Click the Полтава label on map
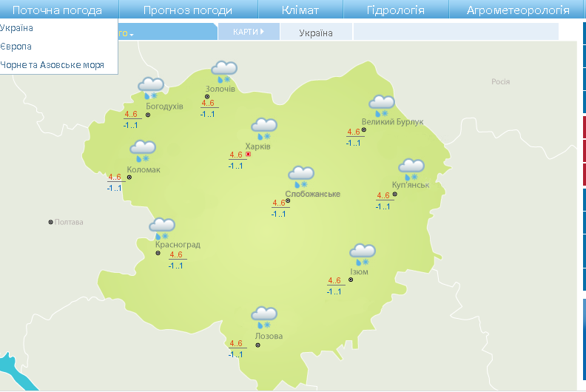This screenshot has height=392, width=586. [x=69, y=222]
